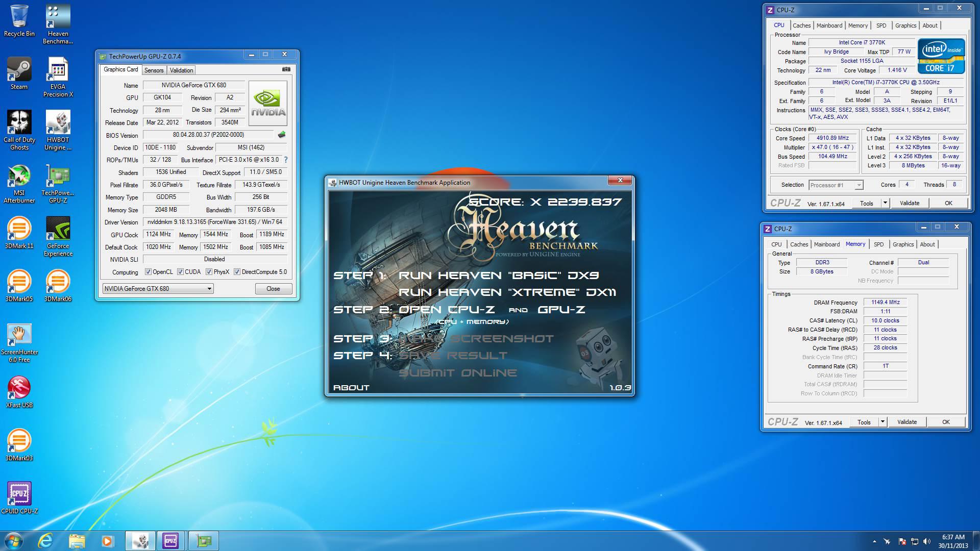The width and height of the screenshot is (980, 551).
Task: Click Bus Interface question mark help icon
Action: click(286, 160)
